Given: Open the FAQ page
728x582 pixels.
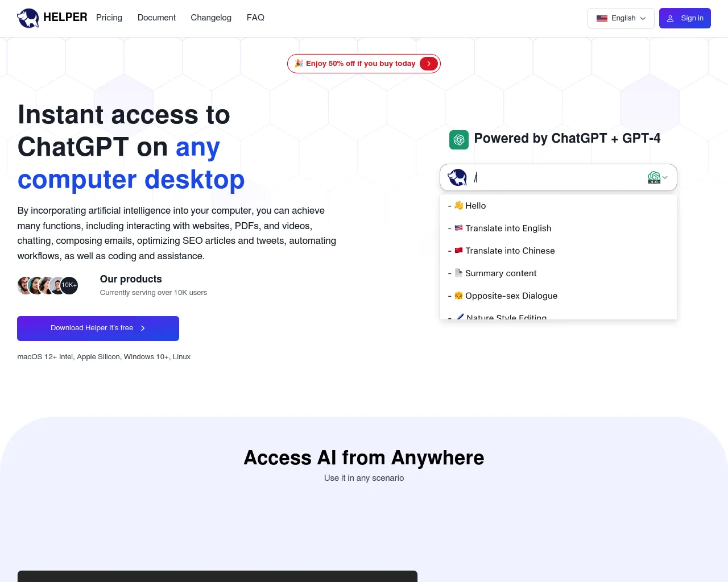Looking at the screenshot, I should 255,18.
